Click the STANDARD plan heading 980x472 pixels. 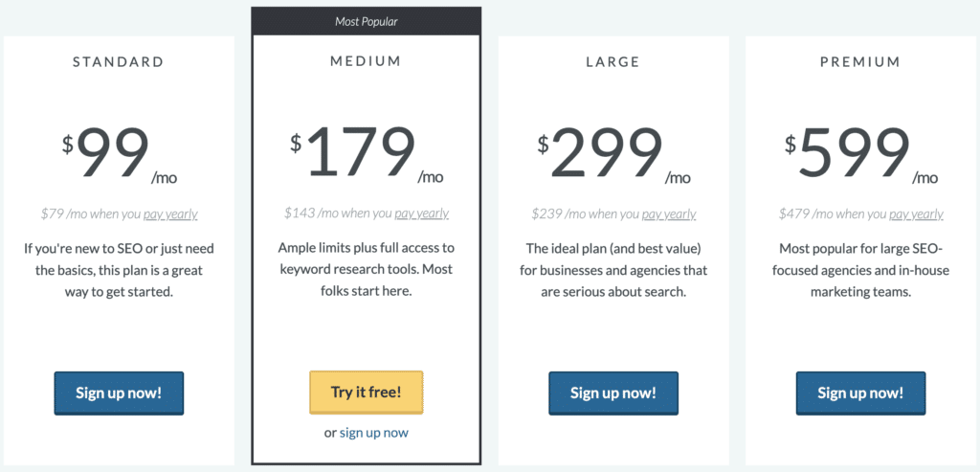[x=119, y=62]
